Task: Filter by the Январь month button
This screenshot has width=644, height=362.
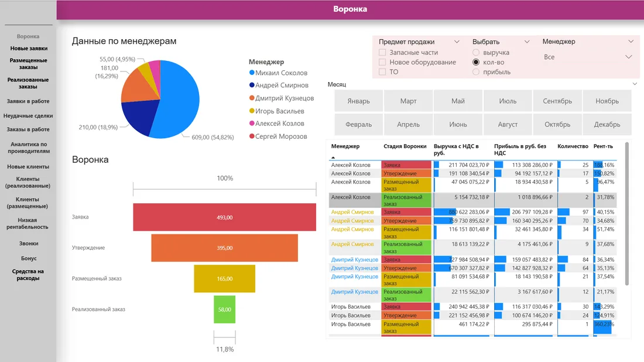Action: [358, 101]
